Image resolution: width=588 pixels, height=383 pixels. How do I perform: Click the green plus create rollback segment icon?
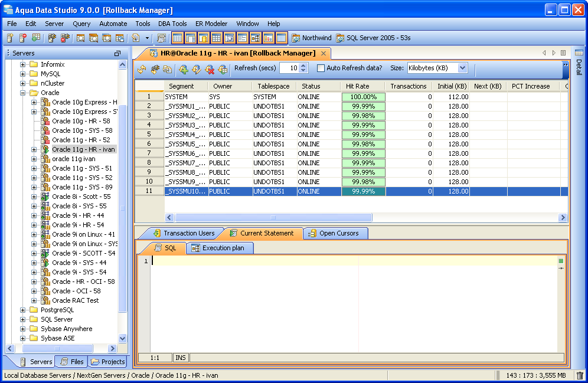(184, 69)
